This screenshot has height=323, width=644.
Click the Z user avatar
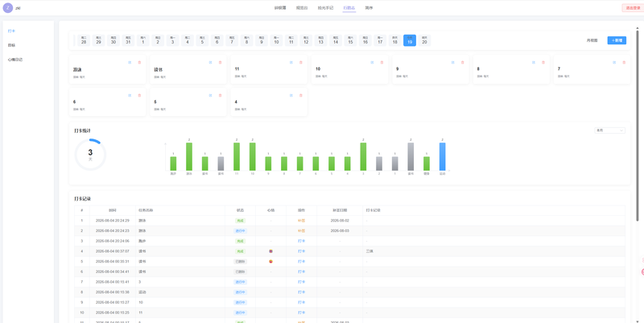(8, 8)
